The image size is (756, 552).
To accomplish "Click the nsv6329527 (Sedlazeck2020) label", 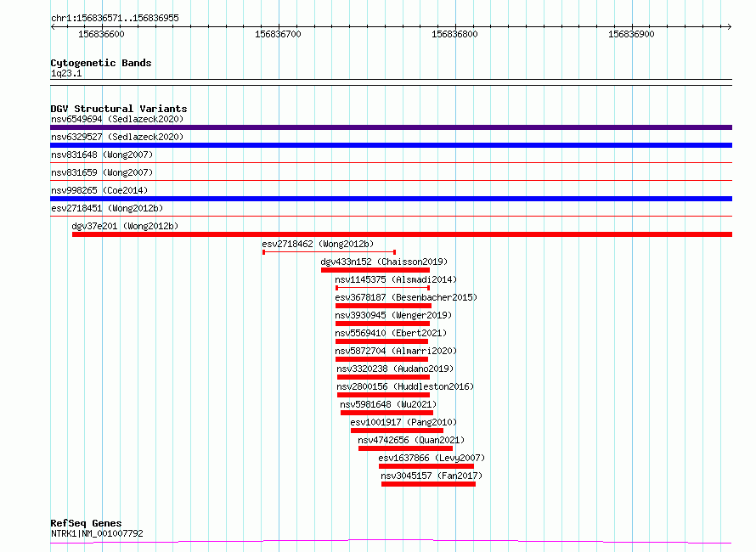I will click(117, 137).
